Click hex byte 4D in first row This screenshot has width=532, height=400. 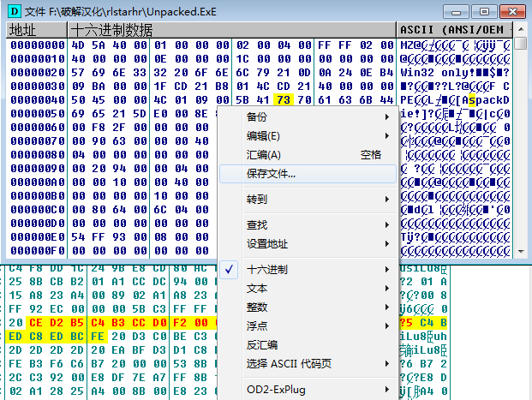(78, 45)
